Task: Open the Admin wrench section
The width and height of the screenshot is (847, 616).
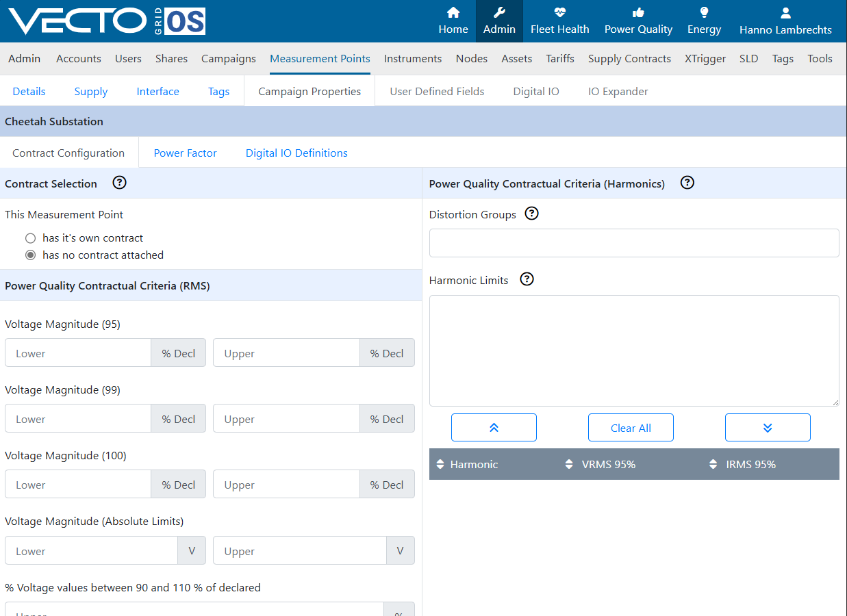Action: coord(499,21)
